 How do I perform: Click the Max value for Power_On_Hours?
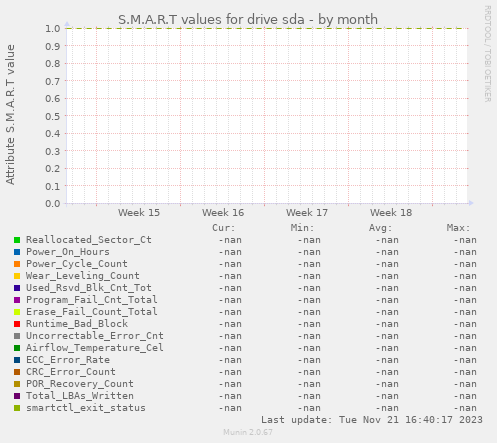pyautogui.click(x=465, y=252)
